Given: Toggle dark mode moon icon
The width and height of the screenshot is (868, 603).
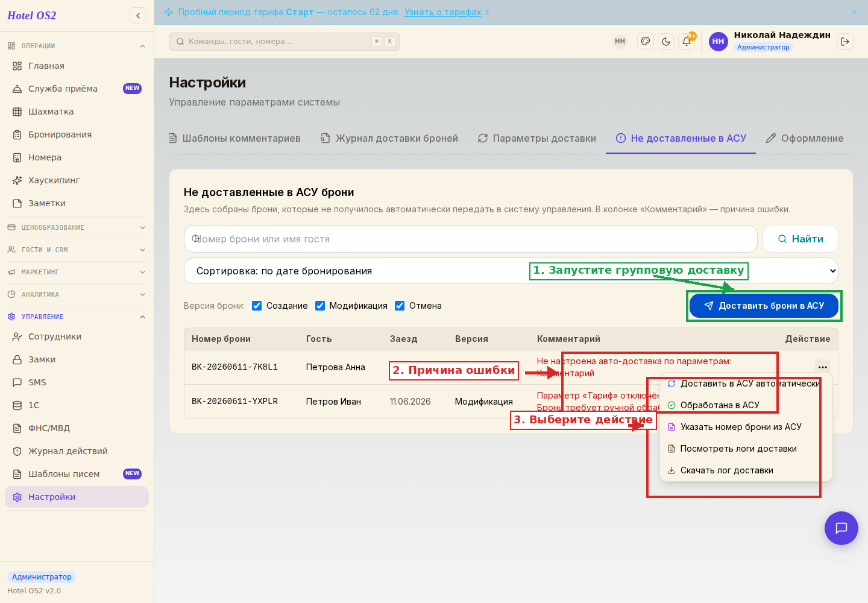Looking at the screenshot, I should 666,42.
